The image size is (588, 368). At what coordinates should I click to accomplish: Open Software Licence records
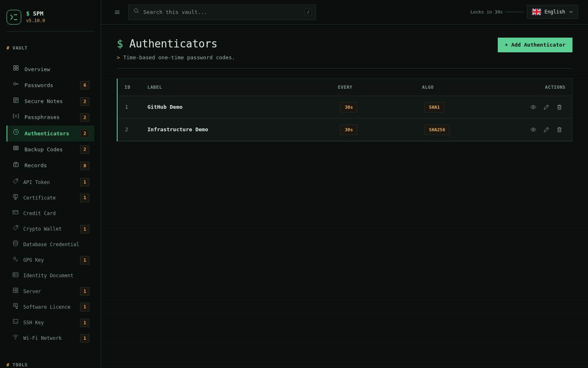coord(51,307)
